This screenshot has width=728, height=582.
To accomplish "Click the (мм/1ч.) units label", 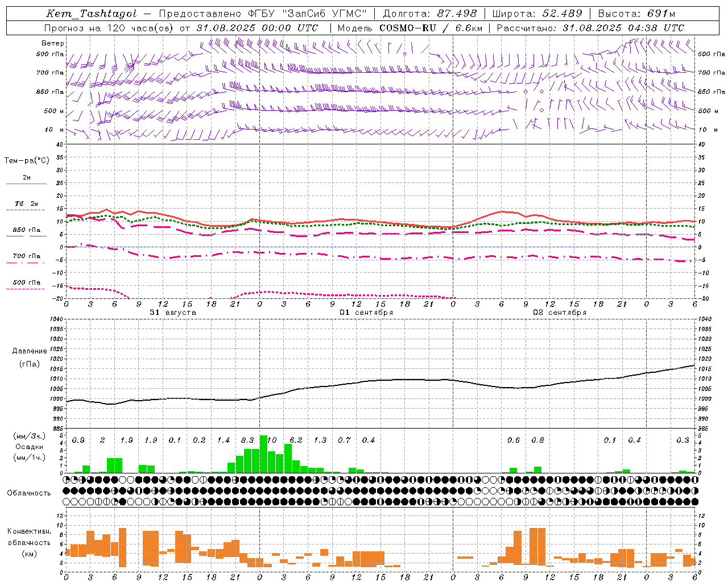I will (30, 458).
